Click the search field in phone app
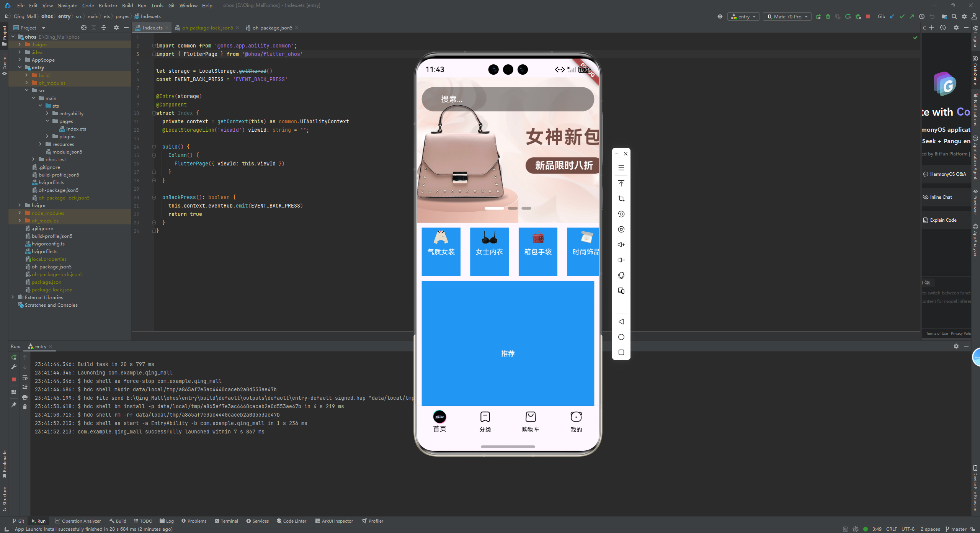The height and width of the screenshot is (533, 980). [x=508, y=99]
